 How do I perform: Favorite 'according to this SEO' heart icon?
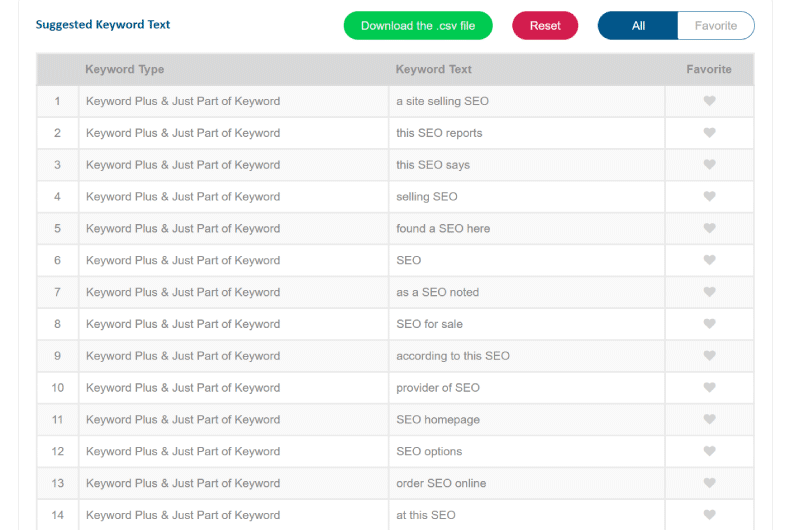click(709, 356)
